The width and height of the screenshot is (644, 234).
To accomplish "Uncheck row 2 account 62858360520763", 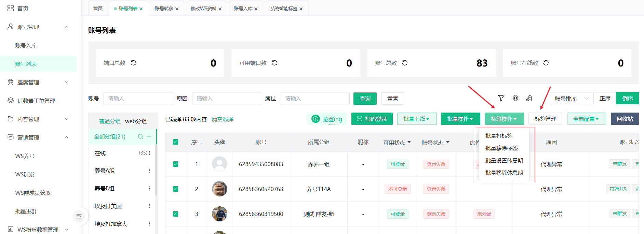I will [175, 189].
